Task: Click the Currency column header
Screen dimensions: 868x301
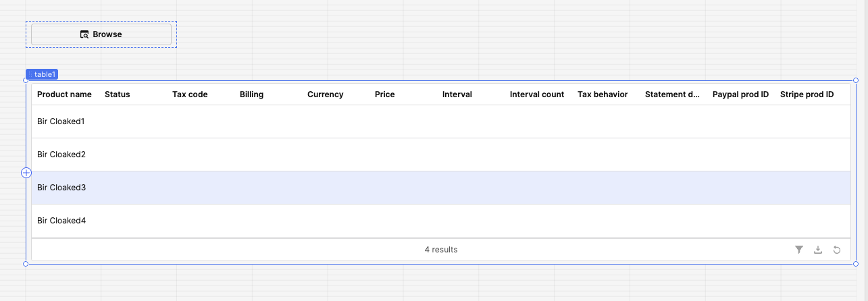Action: 326,94
